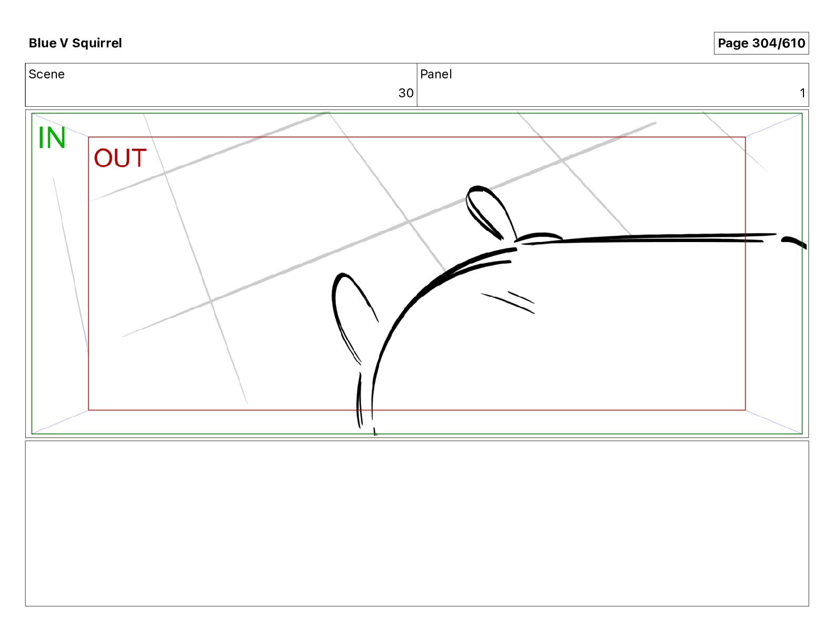Click the 'Page 304/610' page indicator
The height and width of the screenshot is (644, 834).
click(761, 43)
